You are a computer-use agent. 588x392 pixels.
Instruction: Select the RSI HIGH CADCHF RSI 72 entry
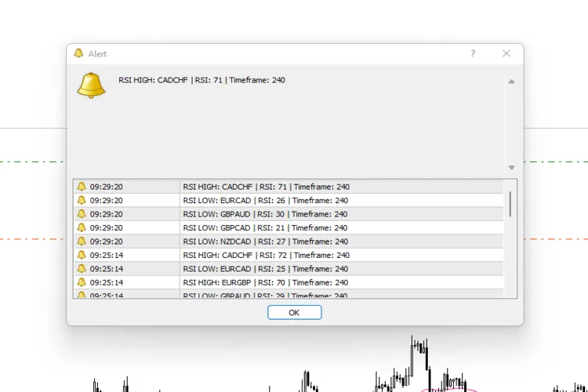tap(266, 255)
